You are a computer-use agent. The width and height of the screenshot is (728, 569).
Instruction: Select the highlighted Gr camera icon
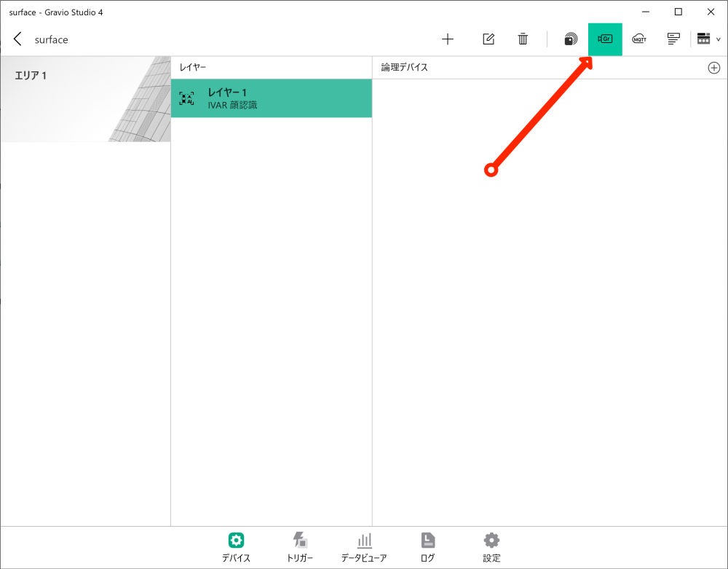click(605, 39)
